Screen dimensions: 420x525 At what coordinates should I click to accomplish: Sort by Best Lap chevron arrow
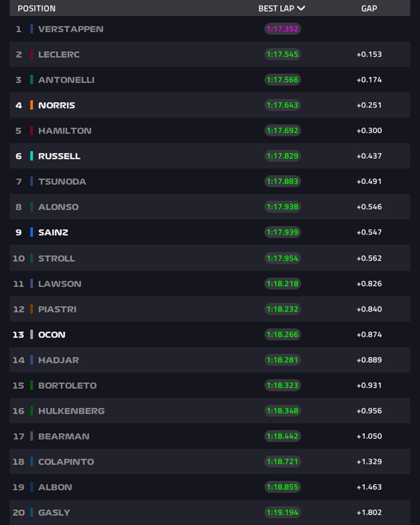301,8
